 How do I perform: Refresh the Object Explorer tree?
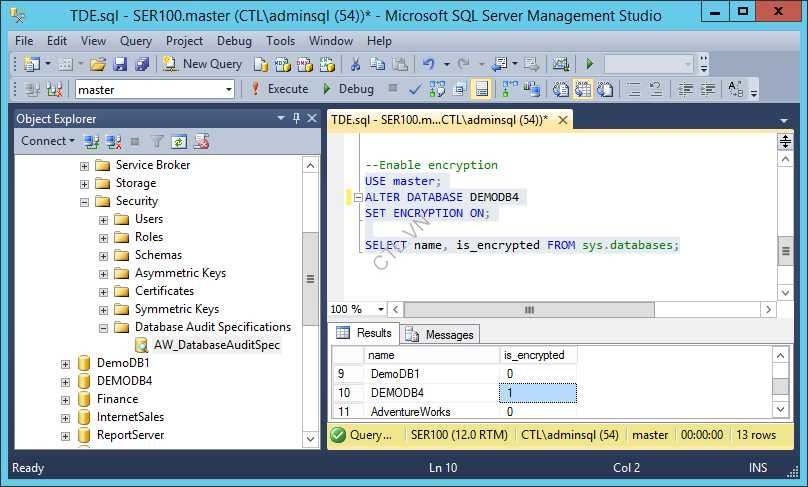179,141
